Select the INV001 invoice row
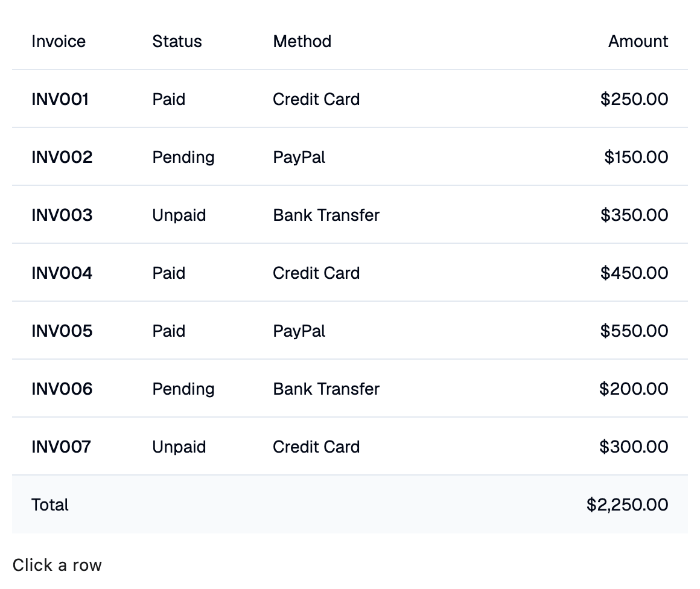The height and width of the screenshot is (589, 700). (x=349, y=99)
